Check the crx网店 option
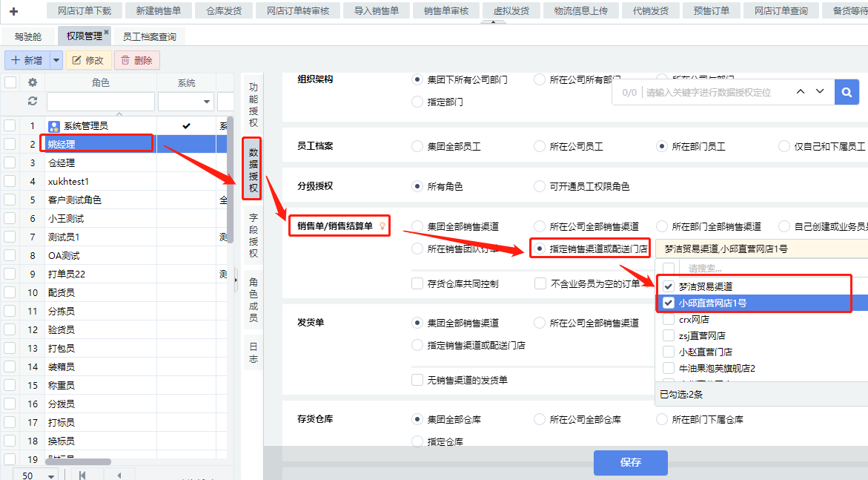868x480 pixels. tap(669, 320)
